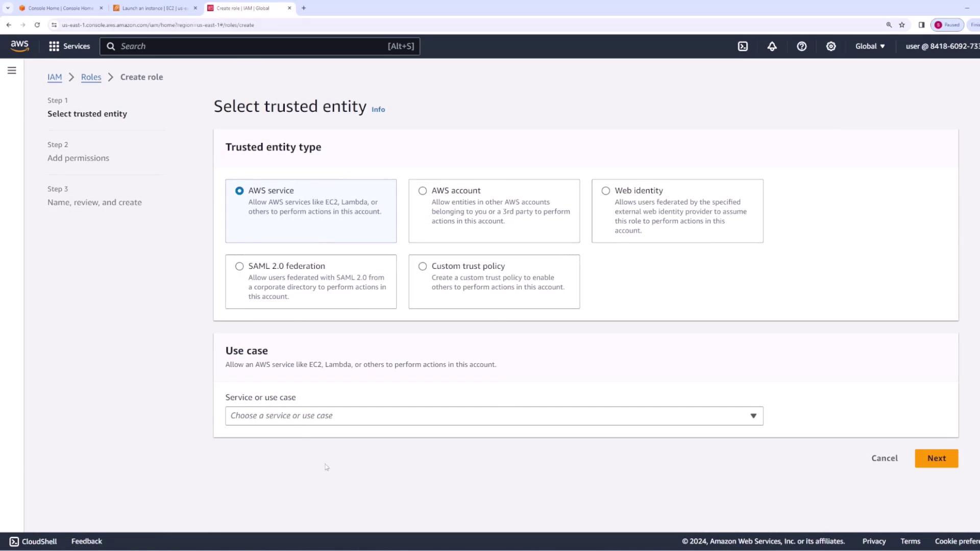Screen dimensions: 980x551
Task: Open the browser side panel icon
Action: pos(921,24)
